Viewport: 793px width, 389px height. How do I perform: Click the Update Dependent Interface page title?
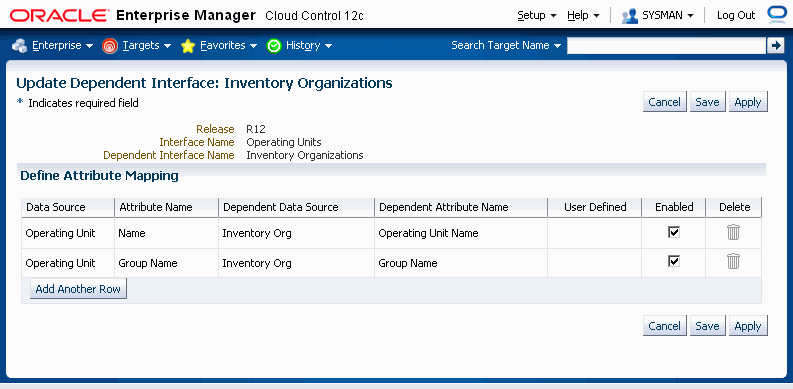[x=204, y=83]
